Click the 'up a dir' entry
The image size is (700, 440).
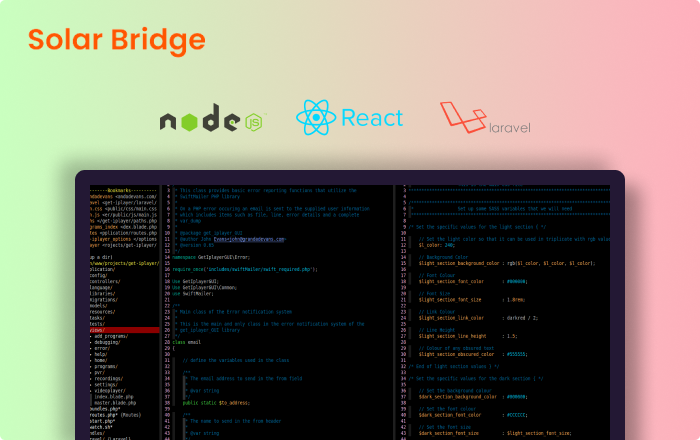(101, 257)
